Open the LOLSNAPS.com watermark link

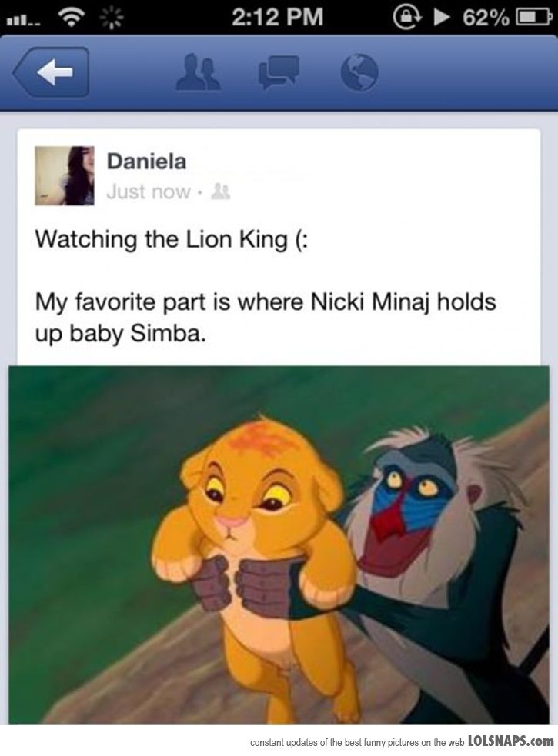click(x=511, y=741)
